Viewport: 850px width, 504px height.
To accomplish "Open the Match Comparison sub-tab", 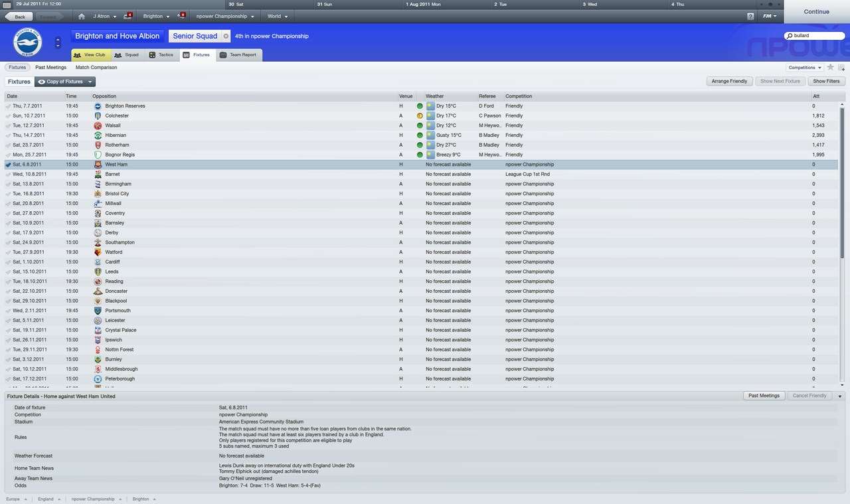I will click(96, 67).
